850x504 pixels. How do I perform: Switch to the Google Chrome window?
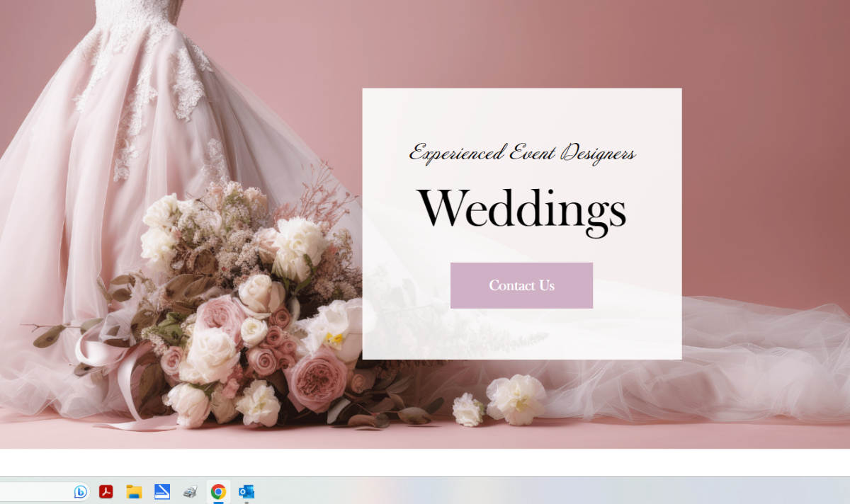[x=218, y=491]
